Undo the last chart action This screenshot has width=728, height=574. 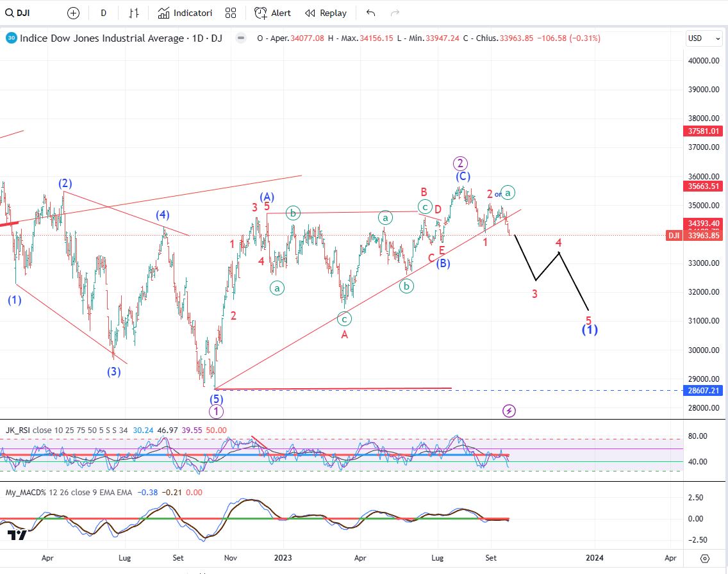pos(370,13)
